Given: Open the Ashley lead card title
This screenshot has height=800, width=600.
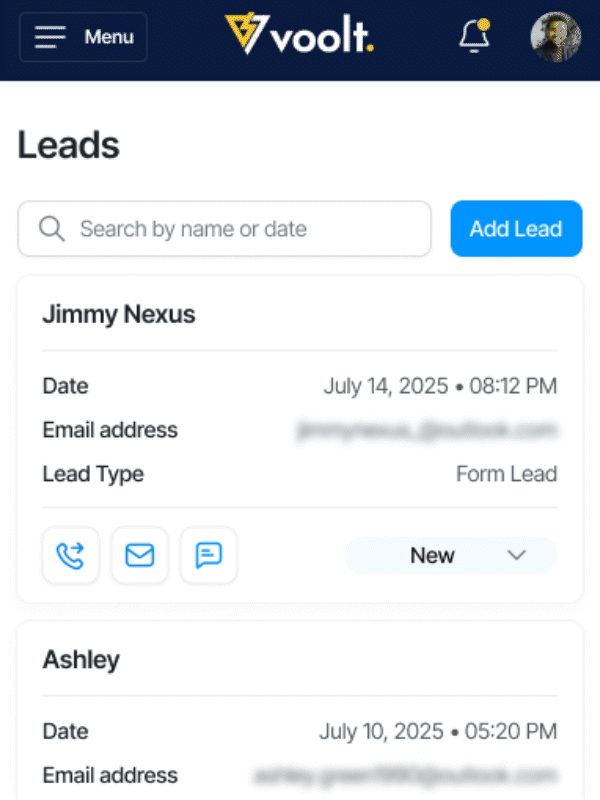Looking at the screenshot, I should tap(81, 660).
